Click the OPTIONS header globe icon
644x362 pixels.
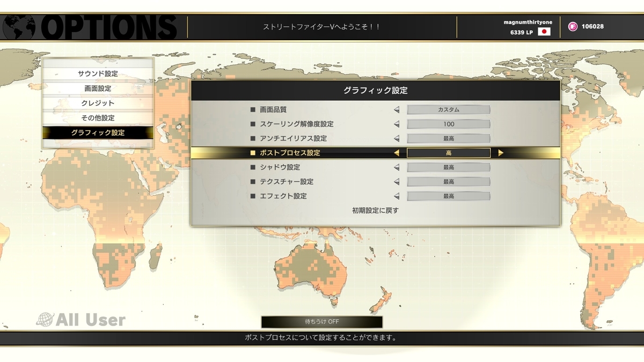coord(18,27)
